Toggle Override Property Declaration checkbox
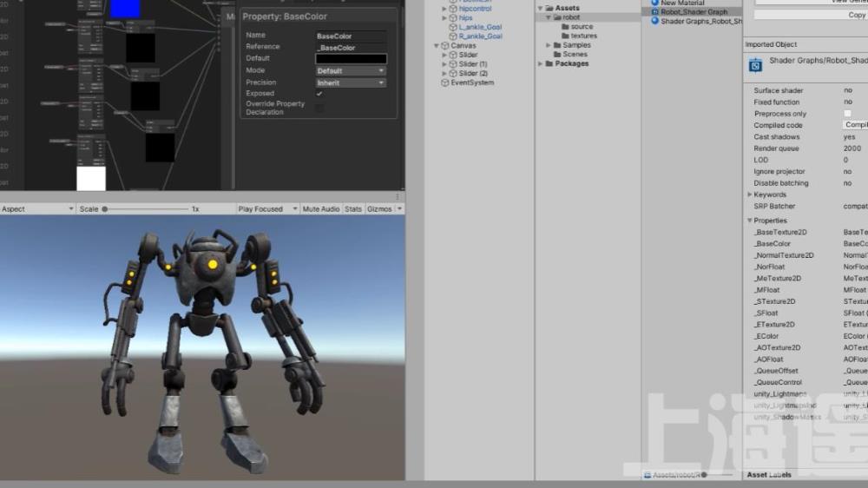Viewport: 868px width, 488px height. pos(319,108)
